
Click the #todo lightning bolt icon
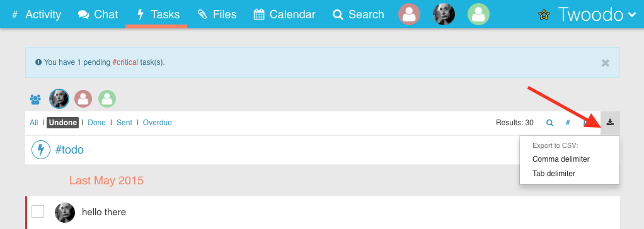(41, 150)
